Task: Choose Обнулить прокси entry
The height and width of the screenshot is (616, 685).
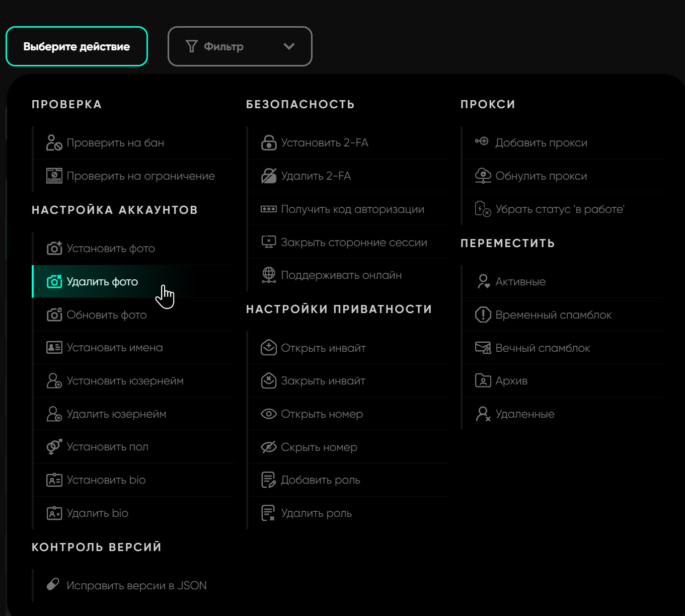Action: coord(541,176)
